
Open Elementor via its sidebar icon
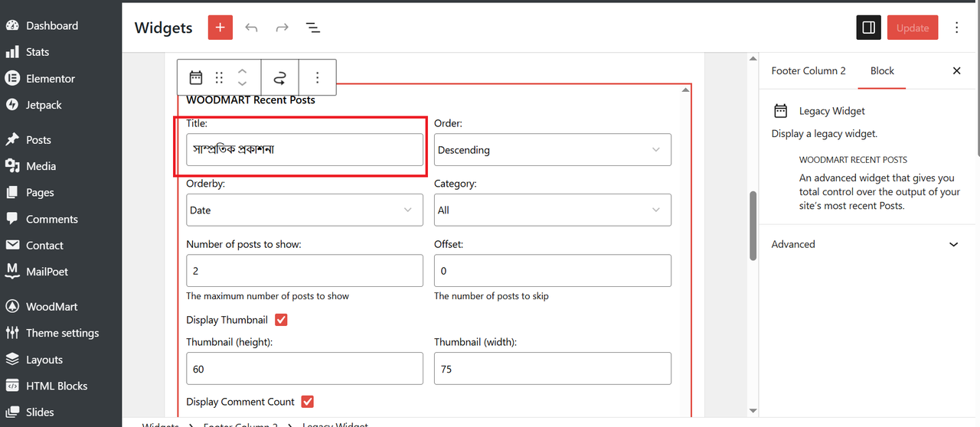[x=12, y=78]
